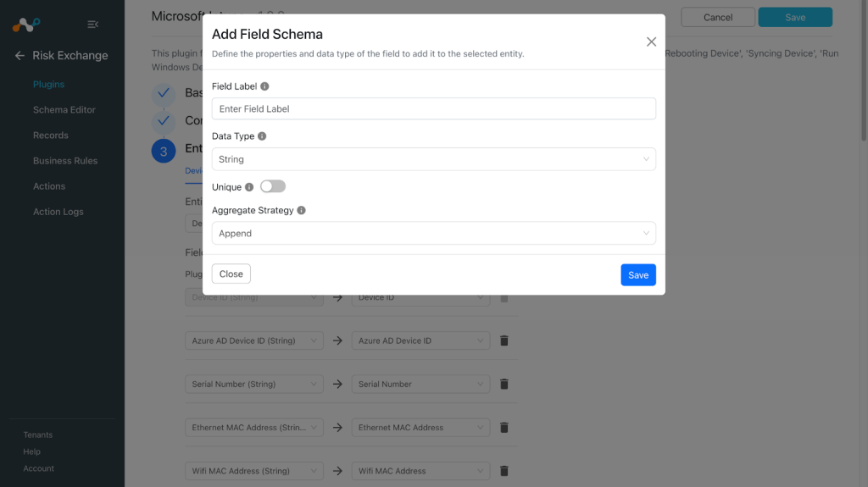Delete the Serial Number mapping row
Screen dimensions: 868x487
point(504,384)
